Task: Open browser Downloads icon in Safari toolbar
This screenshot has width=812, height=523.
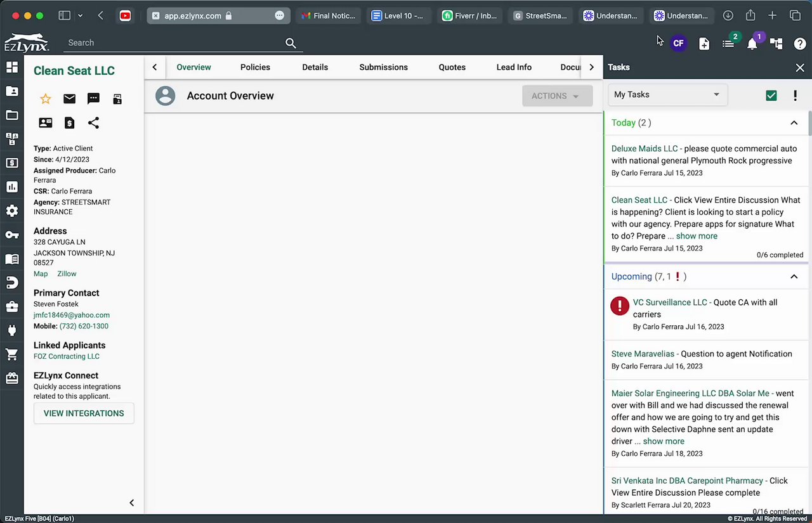Action: (x=728, y=16)
